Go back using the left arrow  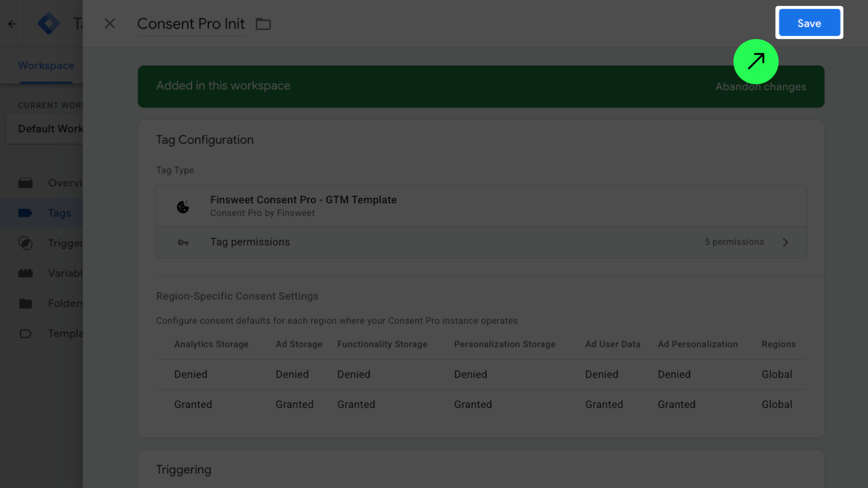click(x=12, y=24)
